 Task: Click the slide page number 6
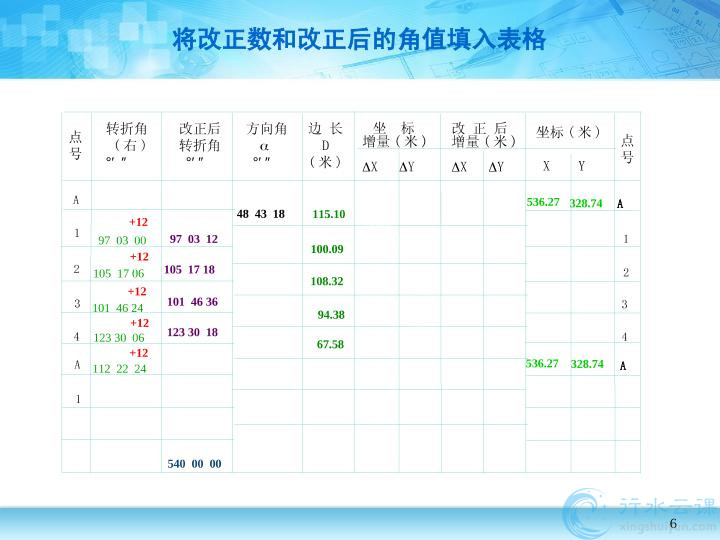tap(673, 525)
